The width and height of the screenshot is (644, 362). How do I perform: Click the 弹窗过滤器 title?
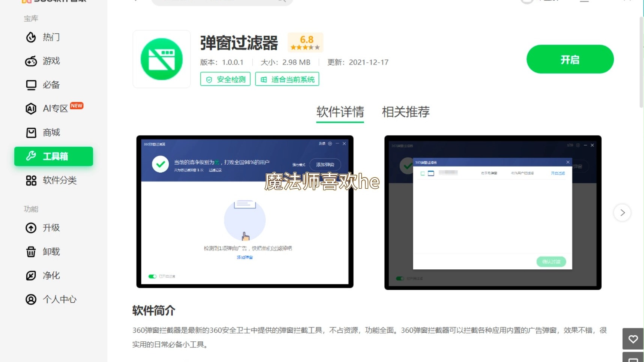coord(239,43)
